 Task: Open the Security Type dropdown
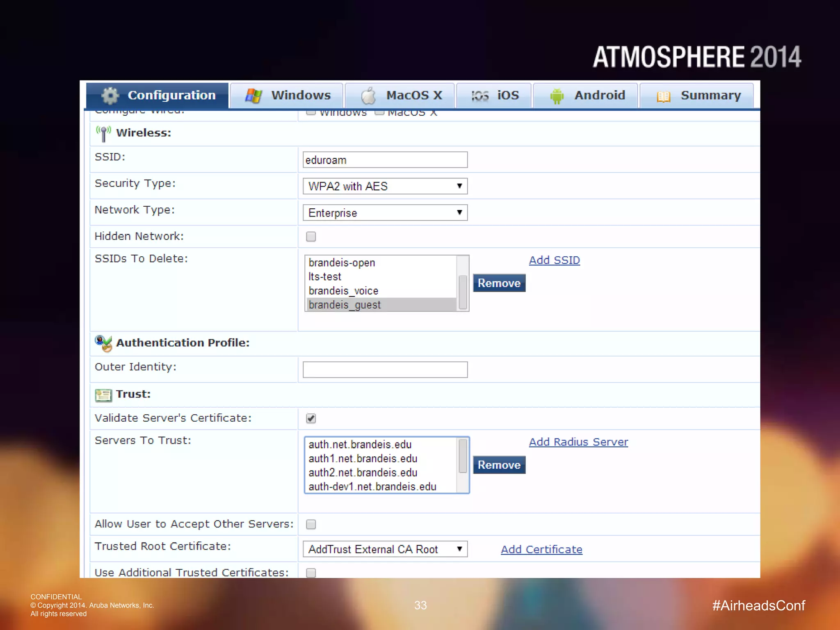point(385,186)
